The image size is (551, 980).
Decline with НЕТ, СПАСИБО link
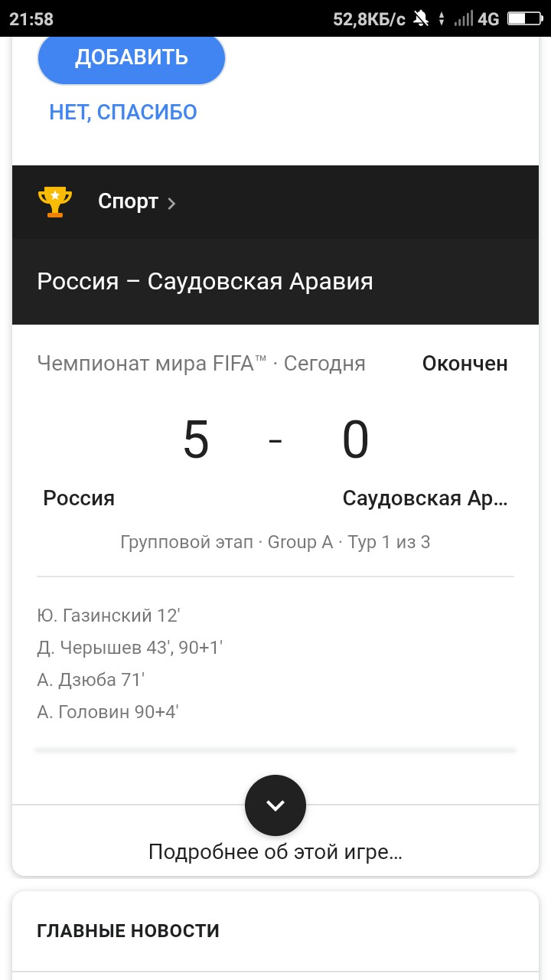pyautogui.click(x=123, y=113)
